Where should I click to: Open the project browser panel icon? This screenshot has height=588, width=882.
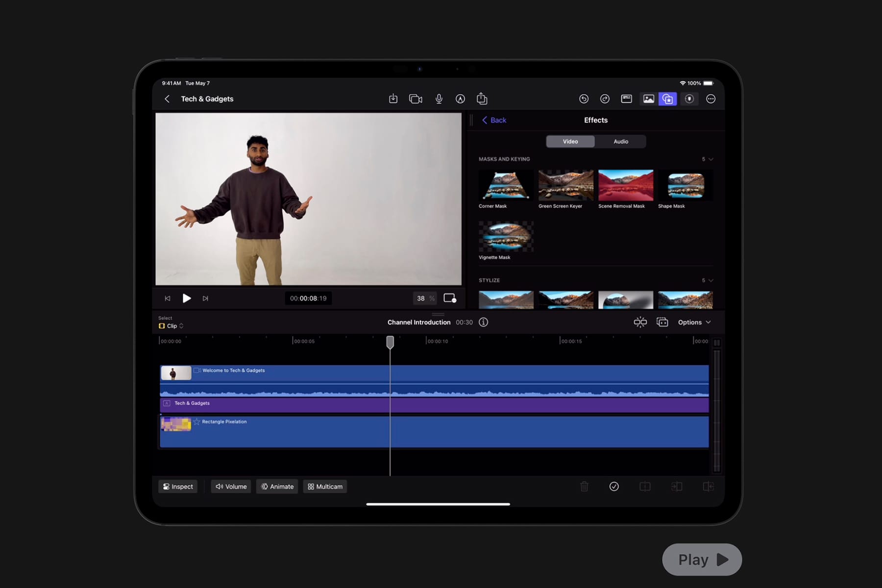pyautogui.click(x=626, y=99)
